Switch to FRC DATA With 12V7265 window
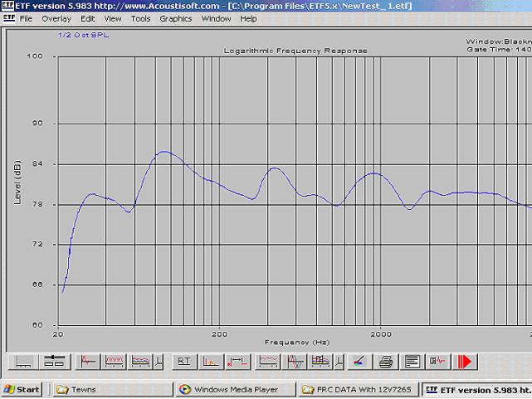The width and height of the screenshot is (532, 399). (x=357, y=389)
